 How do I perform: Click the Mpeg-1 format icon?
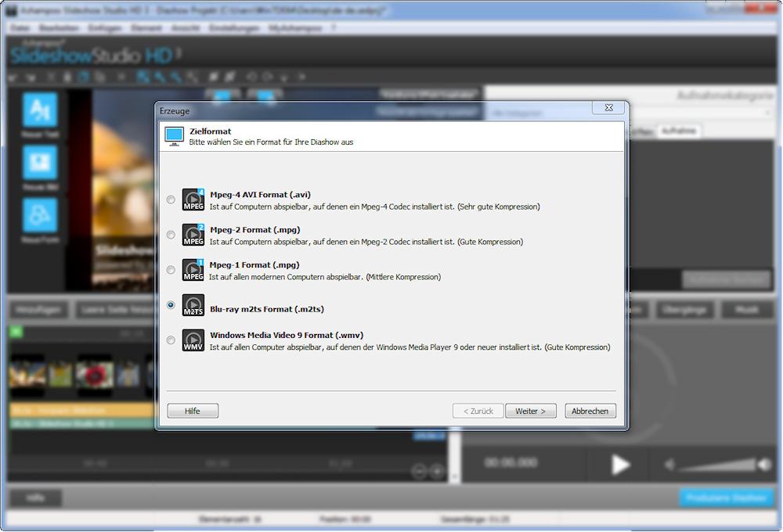coord(193,270)
